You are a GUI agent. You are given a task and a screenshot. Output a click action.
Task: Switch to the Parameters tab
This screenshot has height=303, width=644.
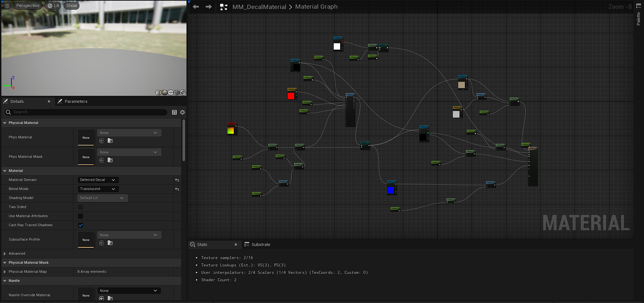pos(76,102)
